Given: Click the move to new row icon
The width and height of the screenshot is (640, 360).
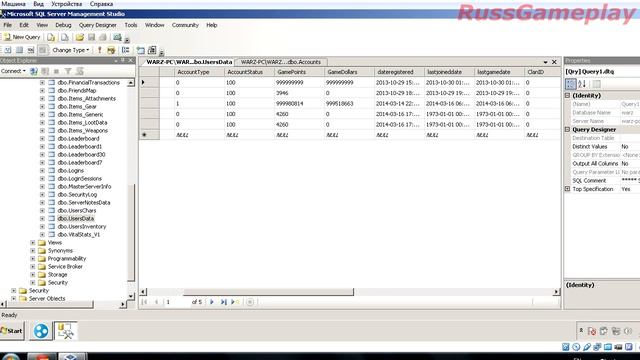Looking at the screenshot, I should (x=235, y=302).
